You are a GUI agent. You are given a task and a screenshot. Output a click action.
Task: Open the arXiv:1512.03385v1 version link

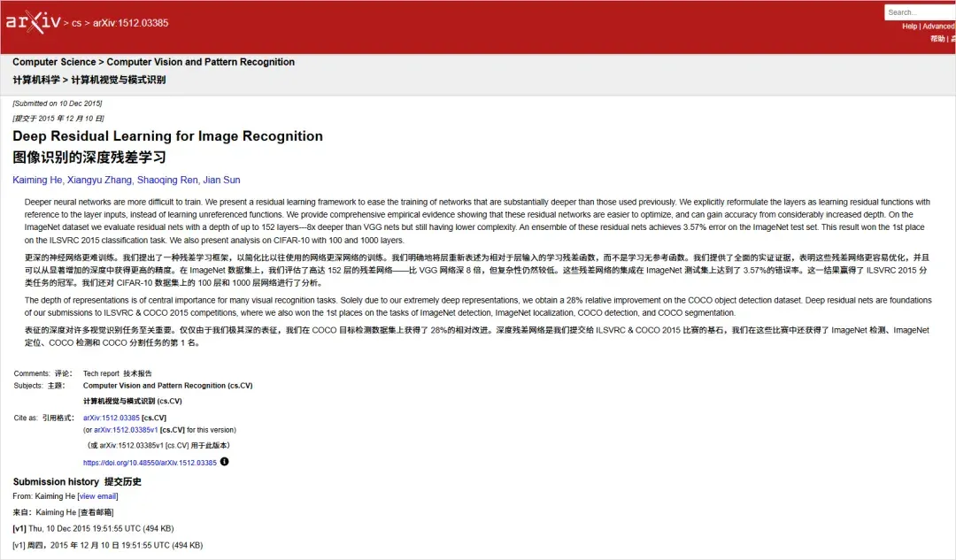pyautogui.click(x=126, y=430)
